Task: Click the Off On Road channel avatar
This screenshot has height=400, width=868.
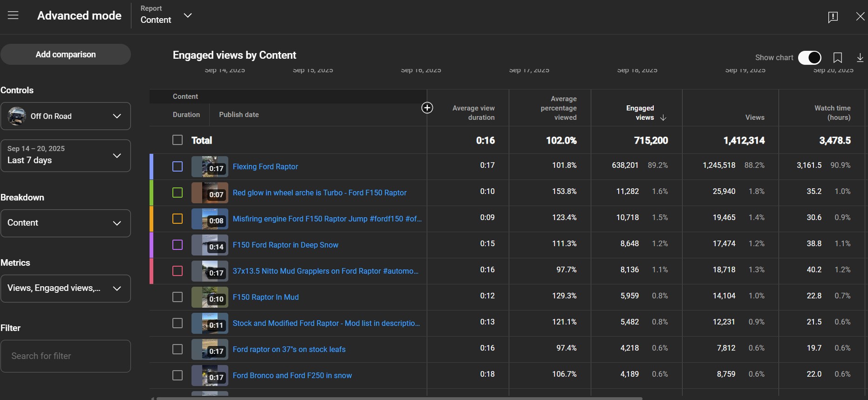Action: [17, 116]
